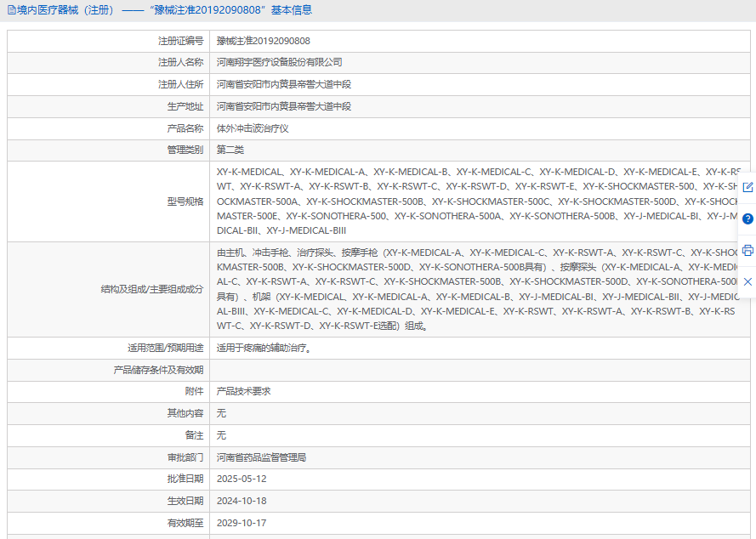
Task: Open the blue help question mark icon
Action: [747, 218]
